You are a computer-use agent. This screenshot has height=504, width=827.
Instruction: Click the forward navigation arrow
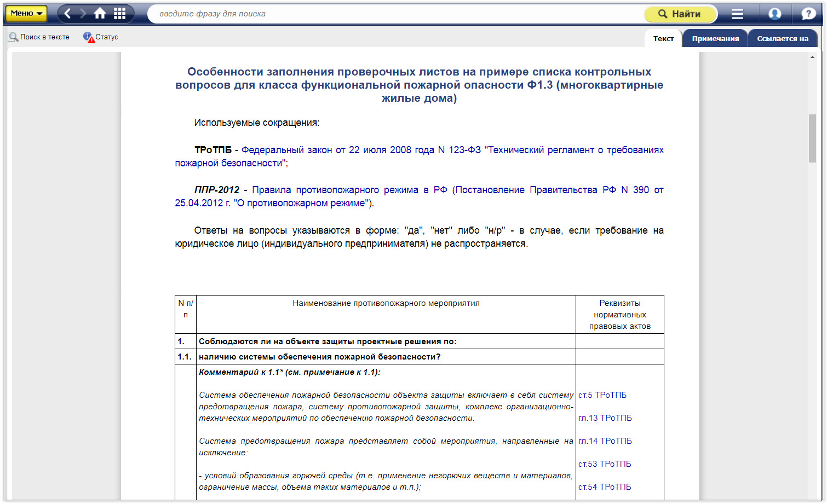(x=83, y=14)
